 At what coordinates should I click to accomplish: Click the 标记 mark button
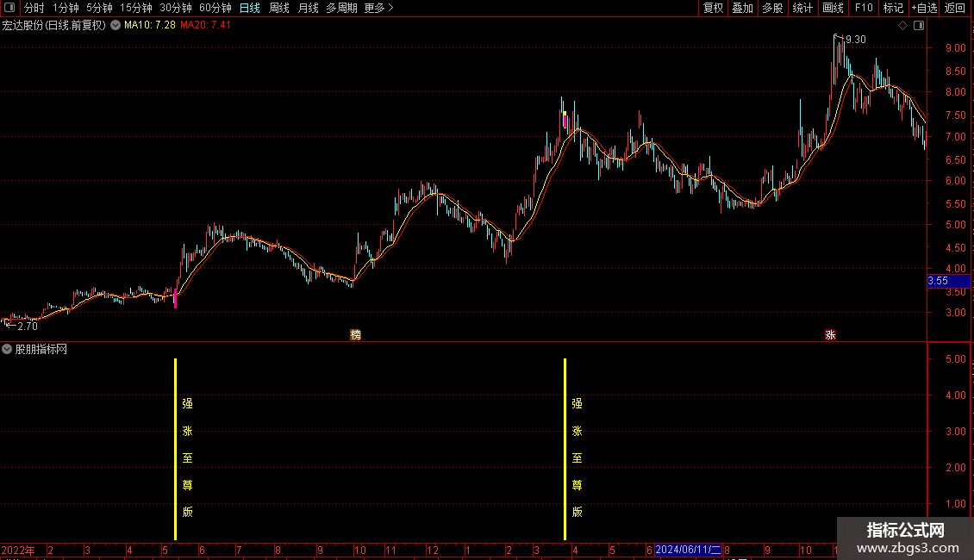pos(893,8)
